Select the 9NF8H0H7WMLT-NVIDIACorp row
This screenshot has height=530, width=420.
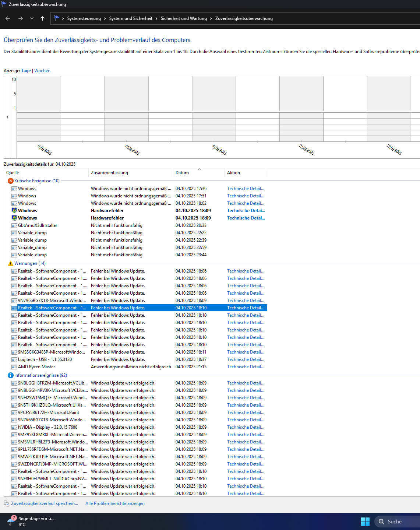139,479
